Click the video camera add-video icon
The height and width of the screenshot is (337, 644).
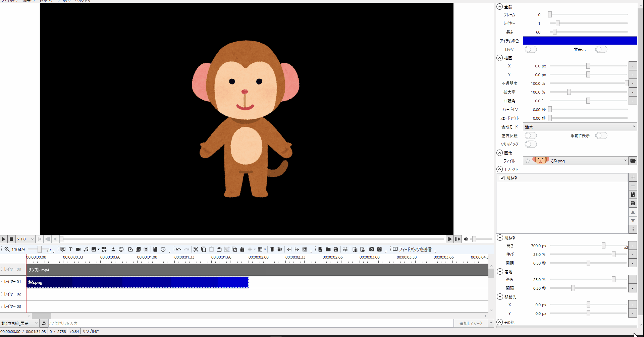tap(78, 249)
